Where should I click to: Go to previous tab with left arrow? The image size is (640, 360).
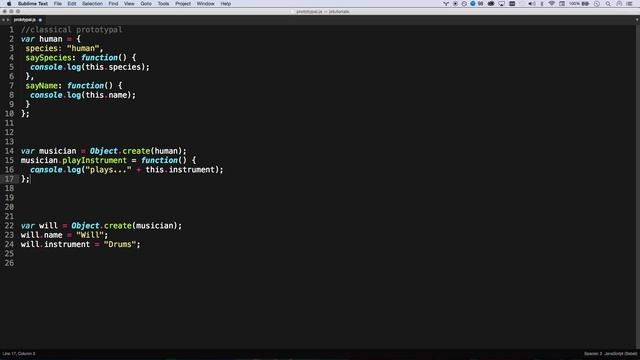[3, 20]
